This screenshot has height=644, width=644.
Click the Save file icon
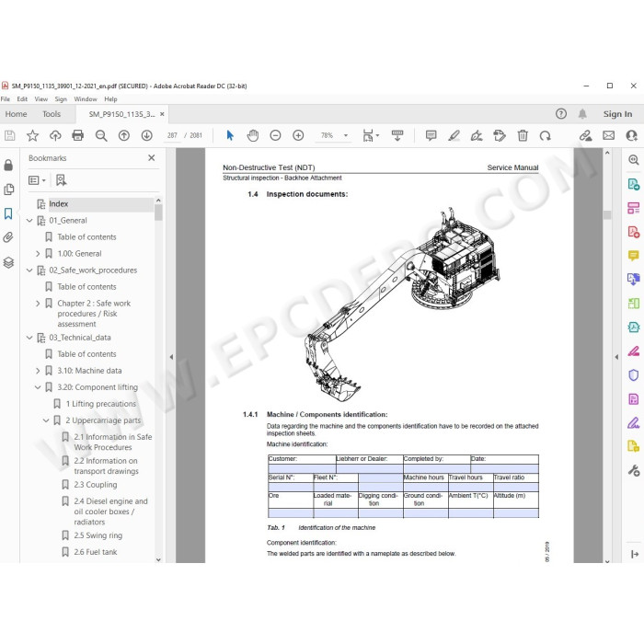point(9,135)
